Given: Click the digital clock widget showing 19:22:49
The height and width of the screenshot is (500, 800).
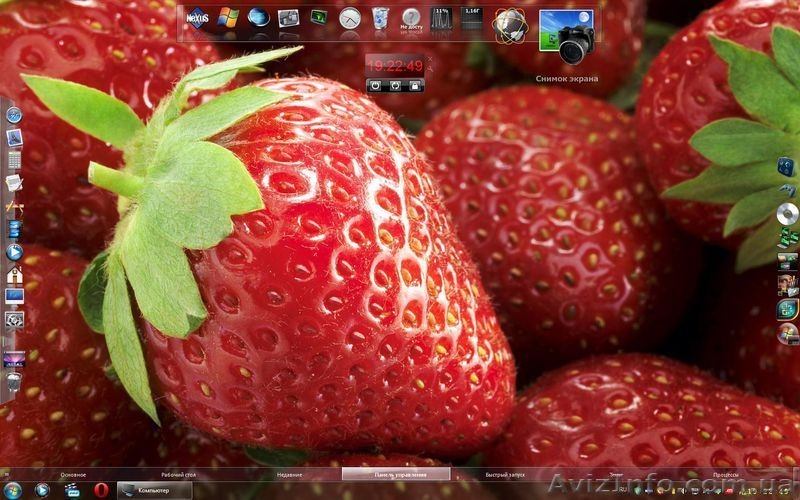Looking at the screenshot, I should (395, 66).
